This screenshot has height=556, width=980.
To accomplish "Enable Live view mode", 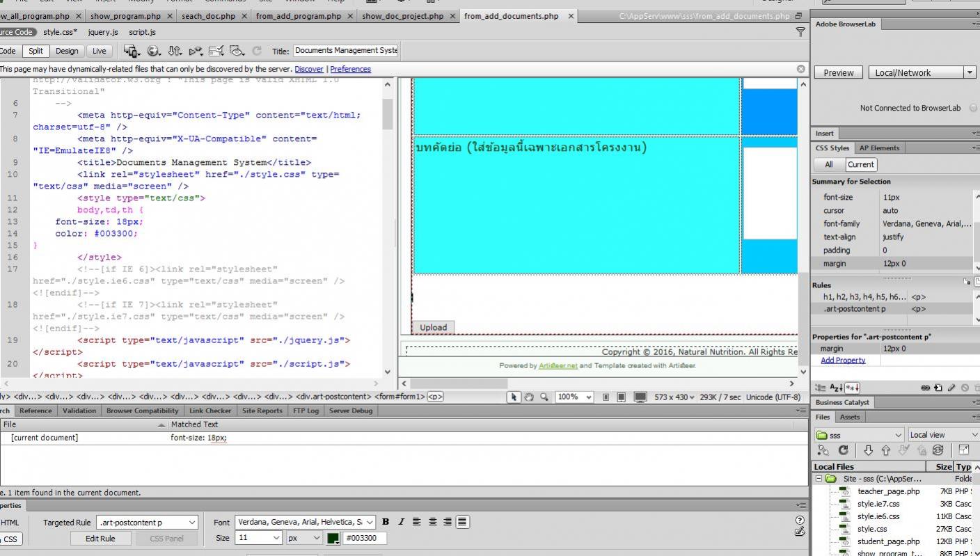I will [100, 51].
